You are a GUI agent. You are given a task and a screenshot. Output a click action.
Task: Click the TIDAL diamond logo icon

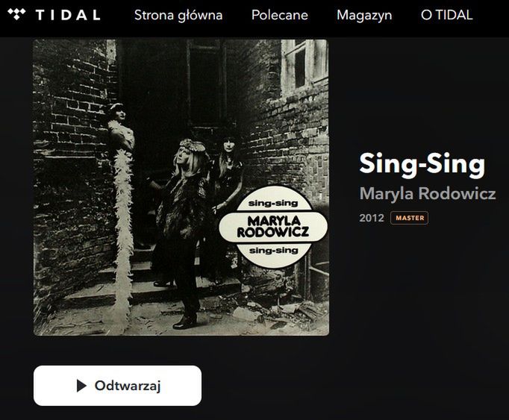click(x=16, y=14)
